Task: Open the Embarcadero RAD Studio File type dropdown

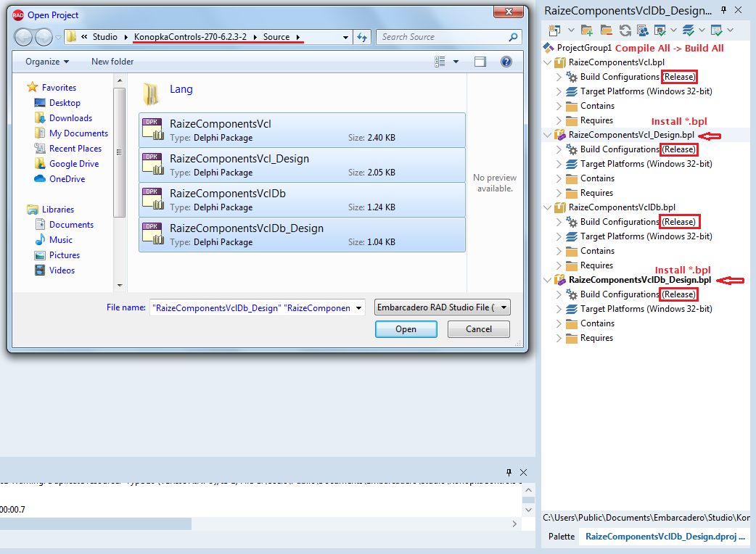Action: [442, 307]
